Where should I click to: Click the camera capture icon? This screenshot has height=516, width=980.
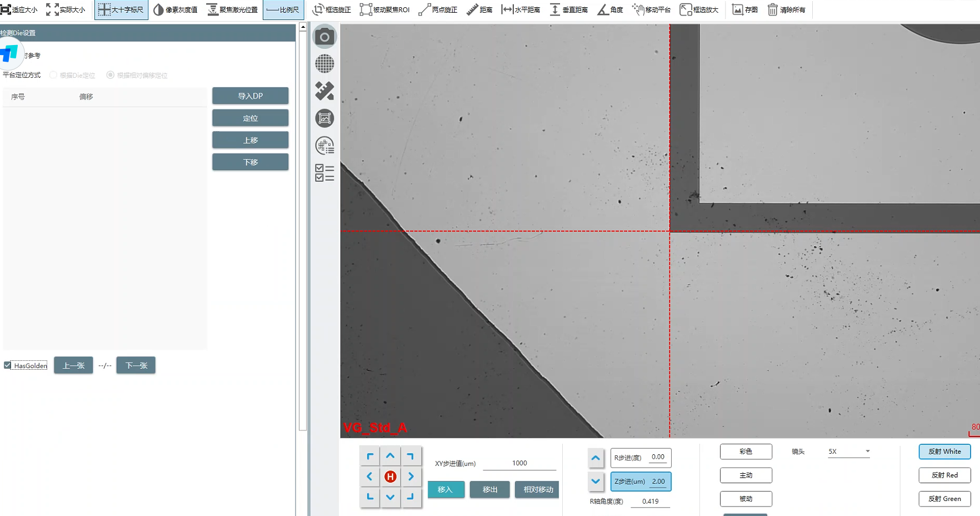coord(324,37)
